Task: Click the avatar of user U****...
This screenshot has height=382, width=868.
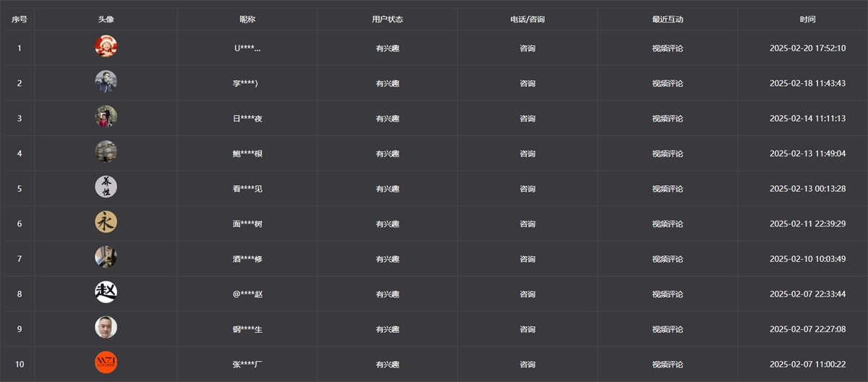Action: point(106,47)
